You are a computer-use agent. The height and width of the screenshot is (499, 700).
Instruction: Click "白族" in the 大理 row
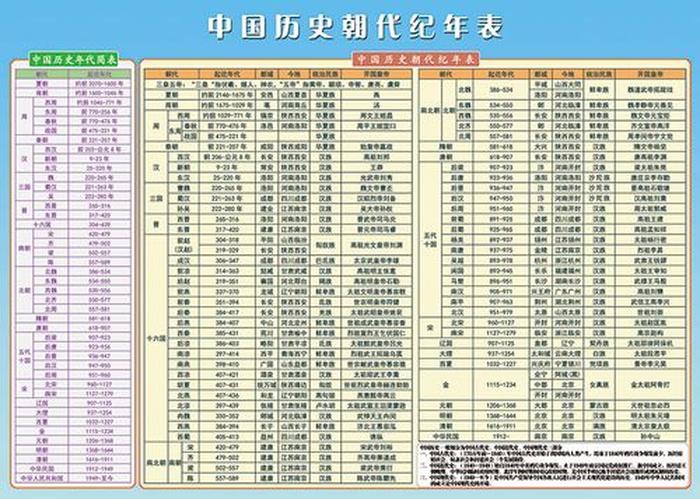pyautogui.click(x=599, y=354)
